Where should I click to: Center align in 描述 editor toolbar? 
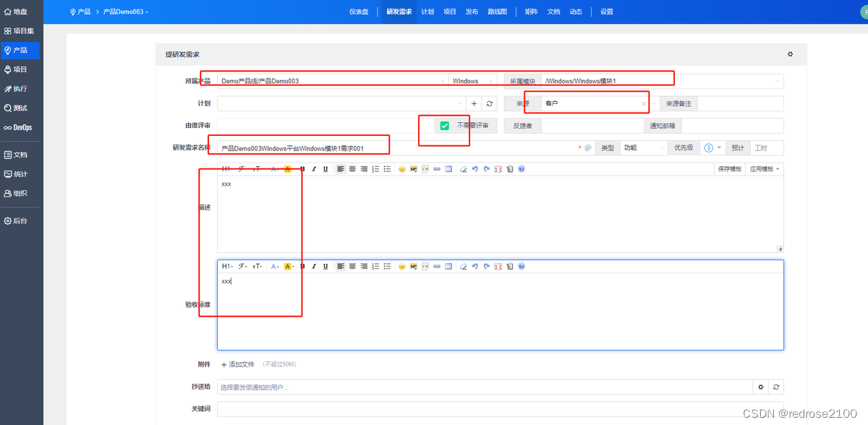pyautogui.click(x=352, y=168)
